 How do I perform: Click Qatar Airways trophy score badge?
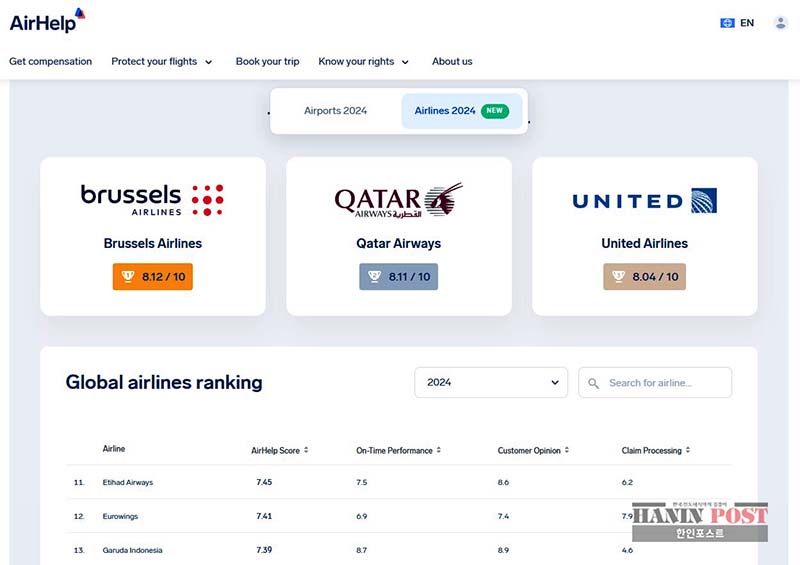click(x=398, y=277)
